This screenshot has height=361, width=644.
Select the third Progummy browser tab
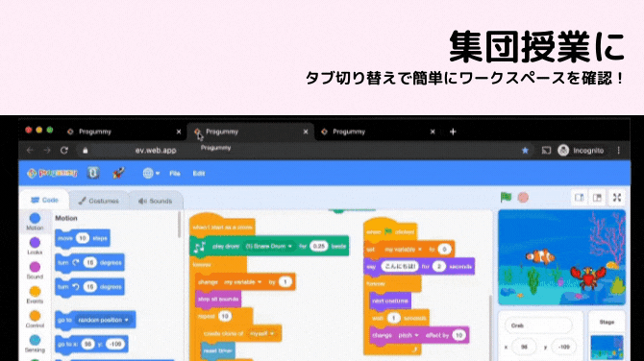(x=377, y=132)
